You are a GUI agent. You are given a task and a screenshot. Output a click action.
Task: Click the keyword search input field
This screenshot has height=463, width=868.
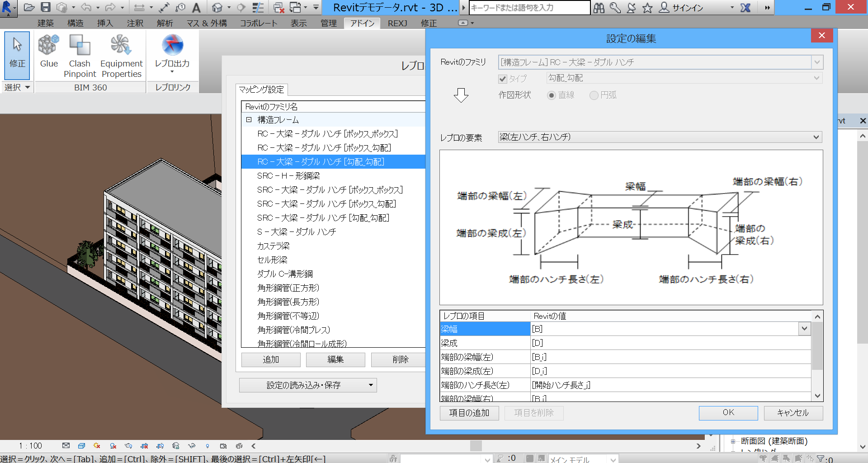[529, 8]
